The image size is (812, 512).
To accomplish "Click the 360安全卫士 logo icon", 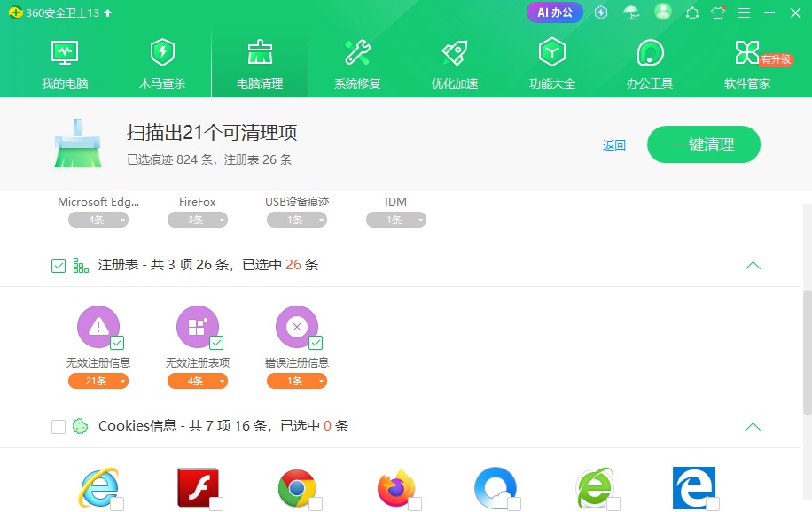I will (16, 12).
